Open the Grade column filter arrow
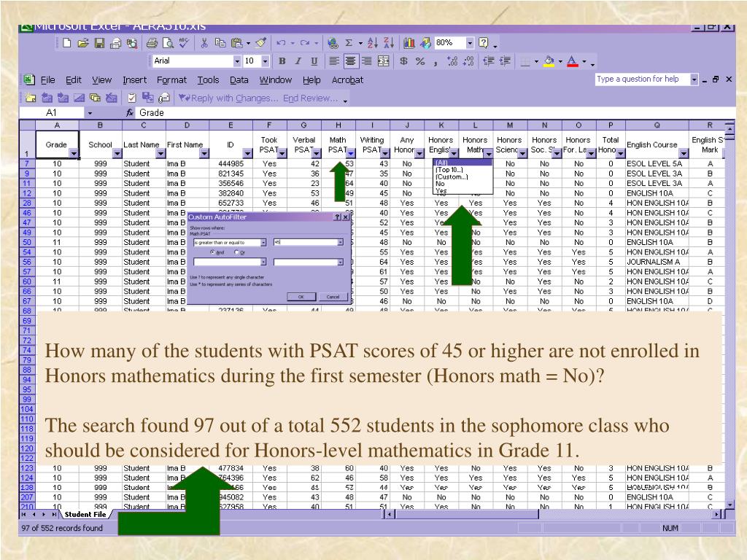Image resolution: width=747 pixels, height=560 pixels. pos(74,153)
